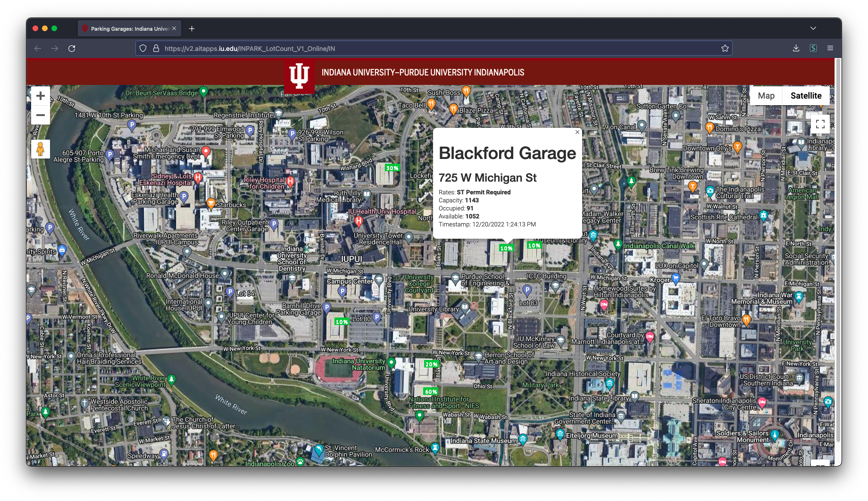Viewport: 868px width, 501px height.
Task: Open the Firefox application menu
Action: click(x=830, y=48)
